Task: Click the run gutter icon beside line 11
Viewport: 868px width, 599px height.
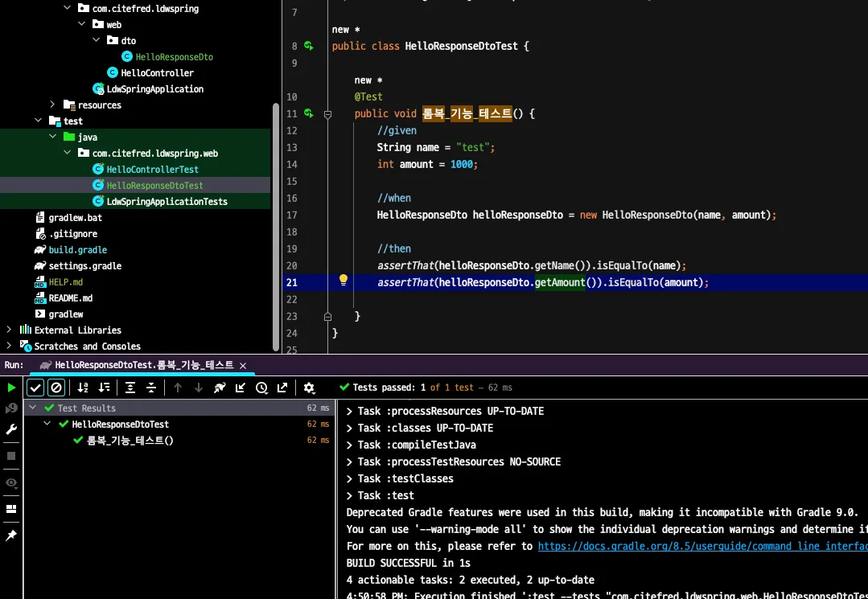Action: click(x=308, y=113)
